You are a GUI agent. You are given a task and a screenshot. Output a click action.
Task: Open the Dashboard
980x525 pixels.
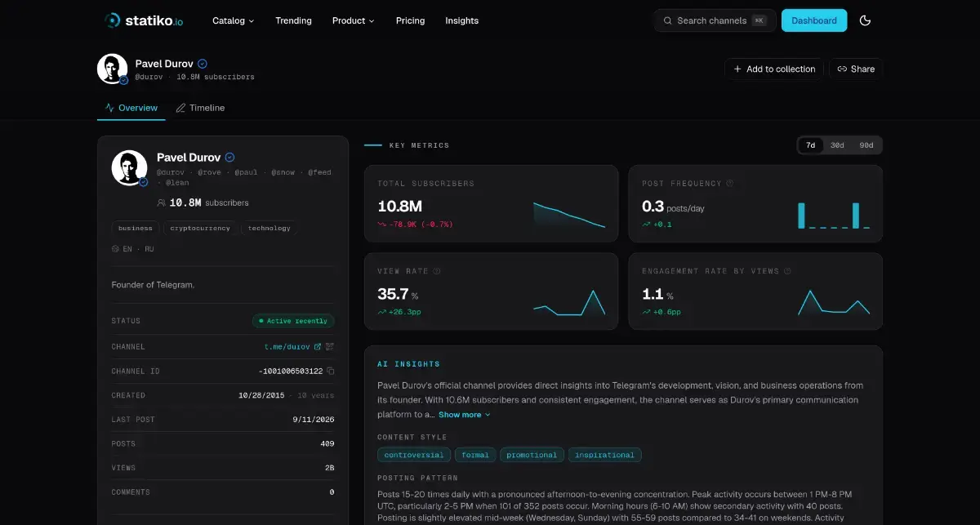pos(814,20)
